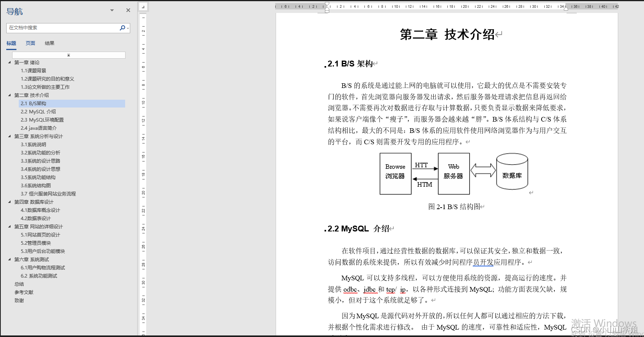Image resolution: width=644 pixels, height=337 pixels.
Task: Go to 3.6系统结构图 heading
Action: tap(36, 186)
